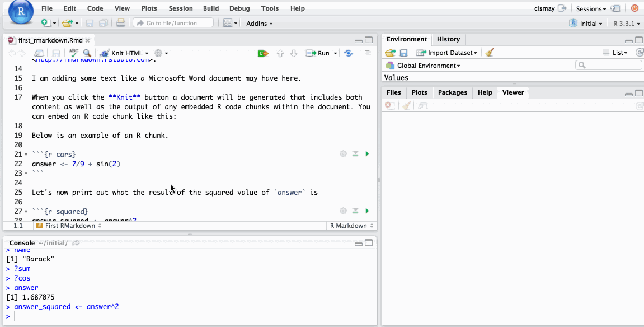Run all chunks above cars chunk
This screenshot has width=644, height=327.
[x=356, y=153]
